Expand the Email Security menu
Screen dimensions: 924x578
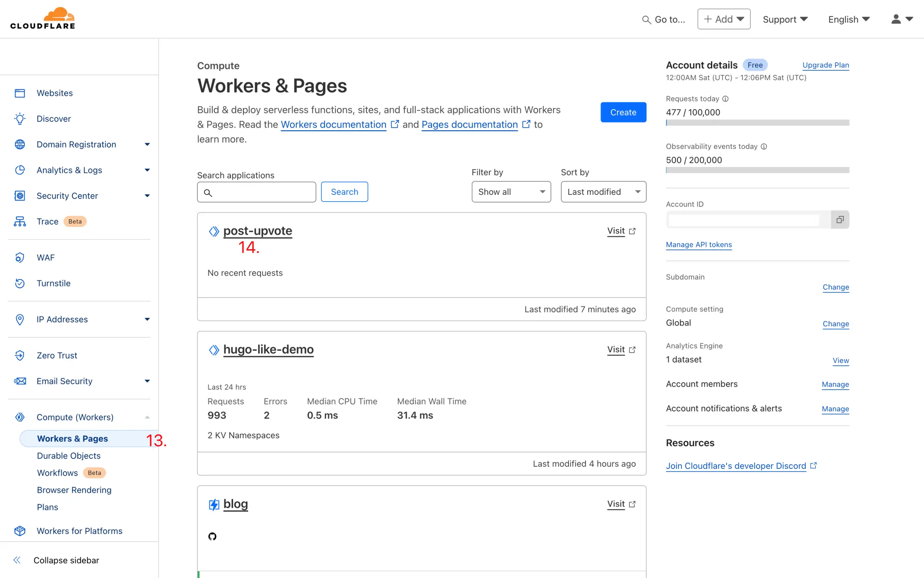[x=147, y=381]
